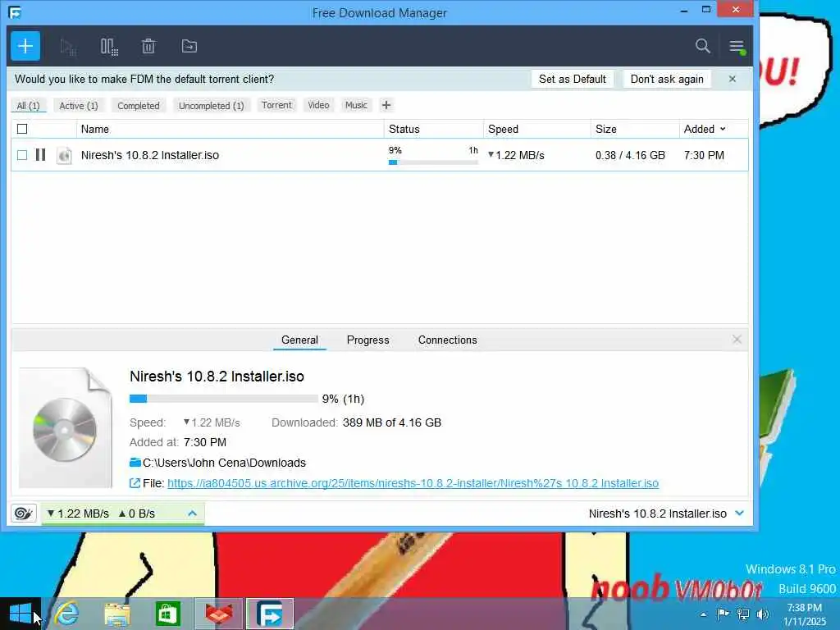Click the 9% progress bar in row

tap(433, 162)
